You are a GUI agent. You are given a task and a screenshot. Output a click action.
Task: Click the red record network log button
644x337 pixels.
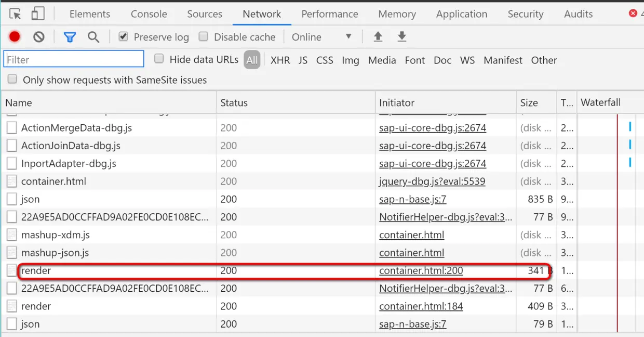click(15, 36)
